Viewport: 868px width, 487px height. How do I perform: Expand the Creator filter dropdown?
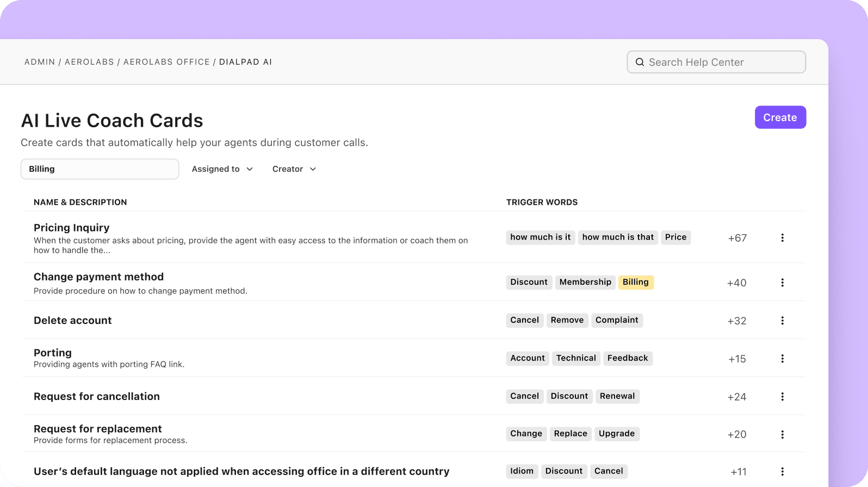click(x=294, y=169)
